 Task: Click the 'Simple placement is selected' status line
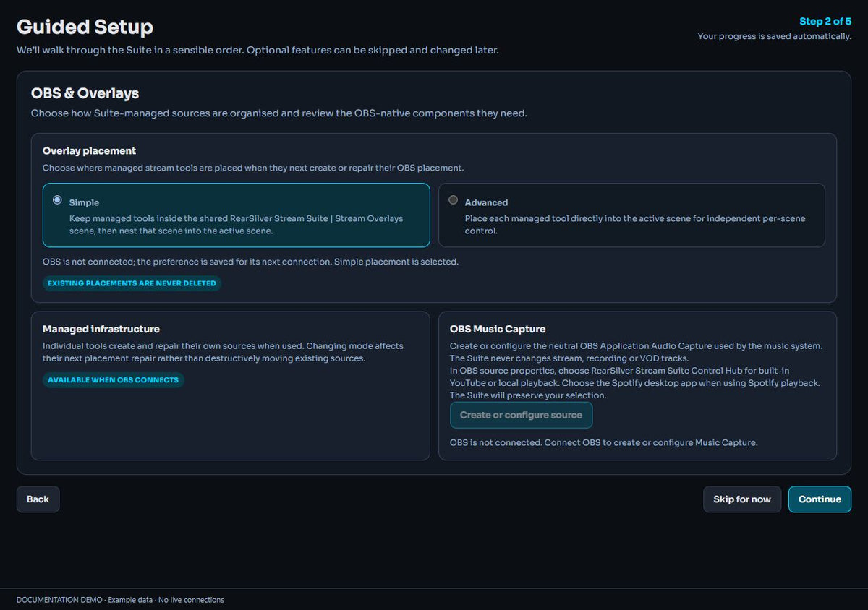coord(250,262)
